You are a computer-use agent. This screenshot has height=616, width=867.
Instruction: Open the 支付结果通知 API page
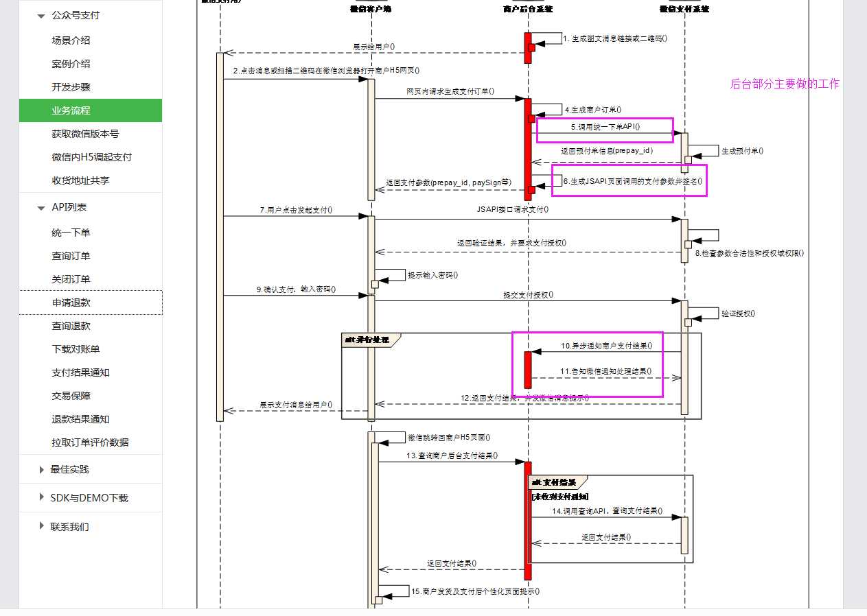(80, 372)
